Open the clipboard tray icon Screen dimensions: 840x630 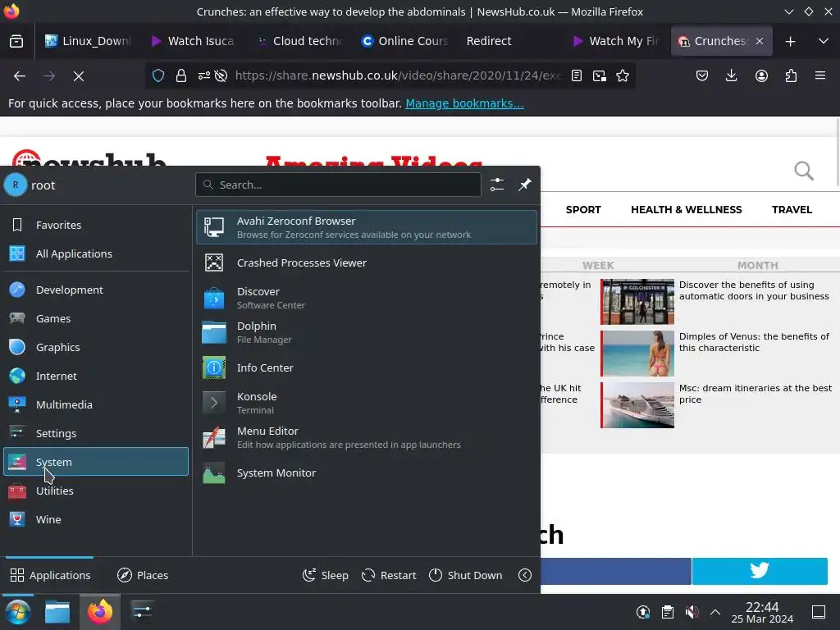tap(668, 612)
